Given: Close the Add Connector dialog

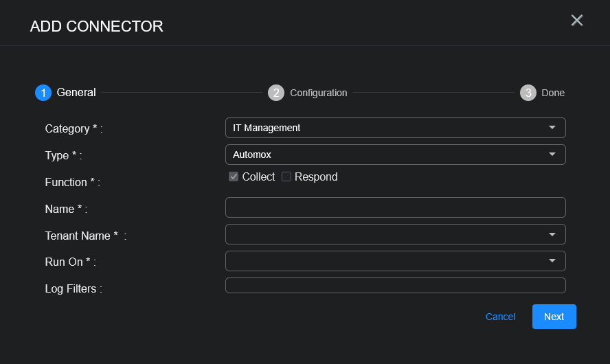Looking at the screenshot, I should click(x=577, y=21).
